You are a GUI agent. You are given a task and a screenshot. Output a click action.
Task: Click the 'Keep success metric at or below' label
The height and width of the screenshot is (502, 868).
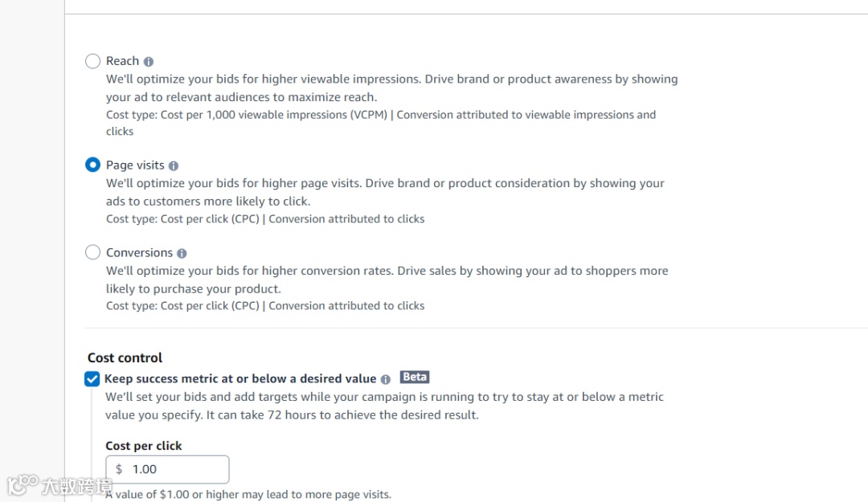(240, 379)
